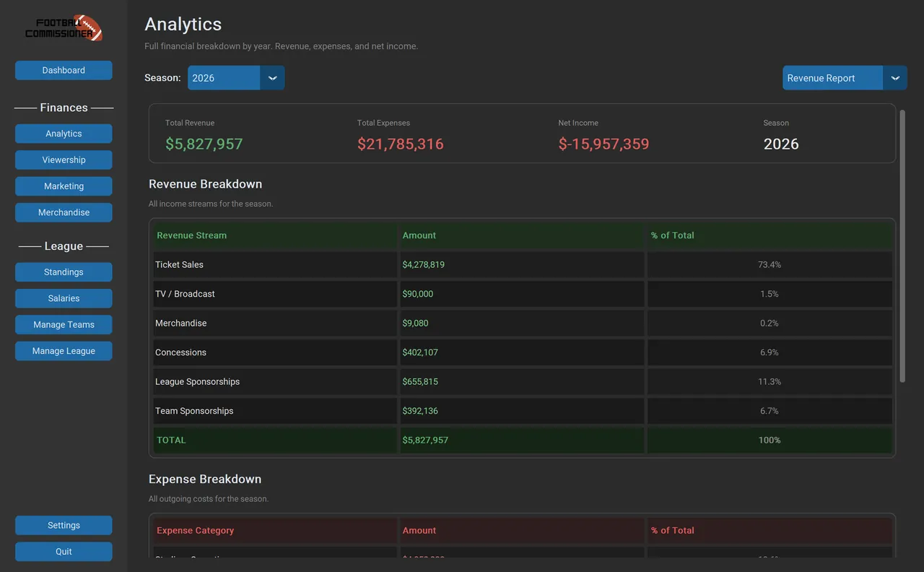The height and width of the screenshot is (572, 924).
Task: Open Manage Teams
Action: 64,324
